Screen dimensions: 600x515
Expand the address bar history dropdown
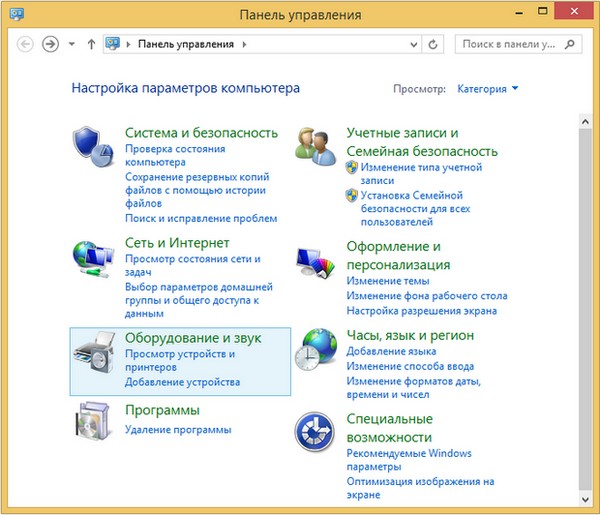414,44
